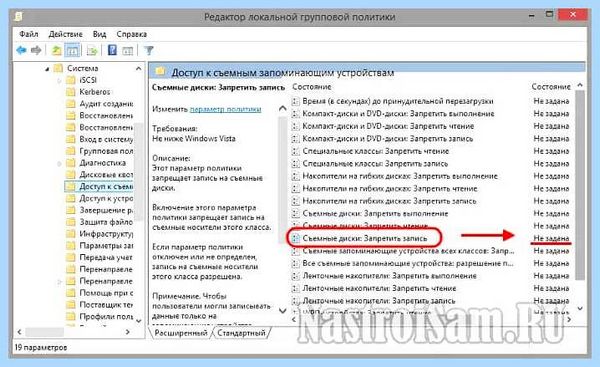Open filter options with the funnel icon
Viewport: 600px width, 367px height.
coord(148,50)
